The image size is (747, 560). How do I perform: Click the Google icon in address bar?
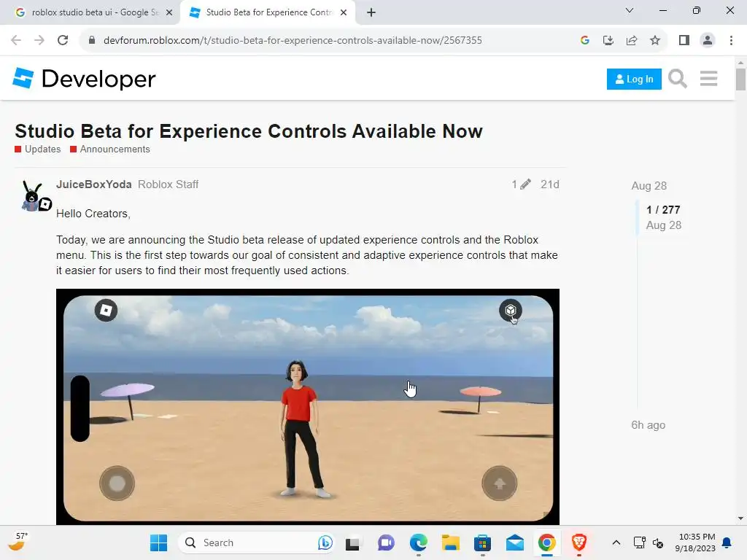tap(584, 41)
